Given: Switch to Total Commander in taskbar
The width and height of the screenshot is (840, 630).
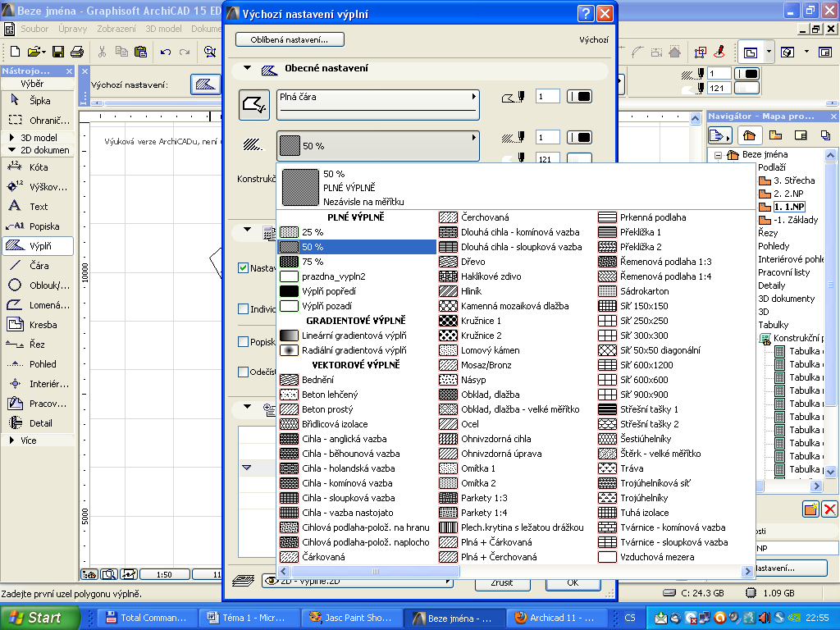Looking at the screenshot, I should point(148,618).
